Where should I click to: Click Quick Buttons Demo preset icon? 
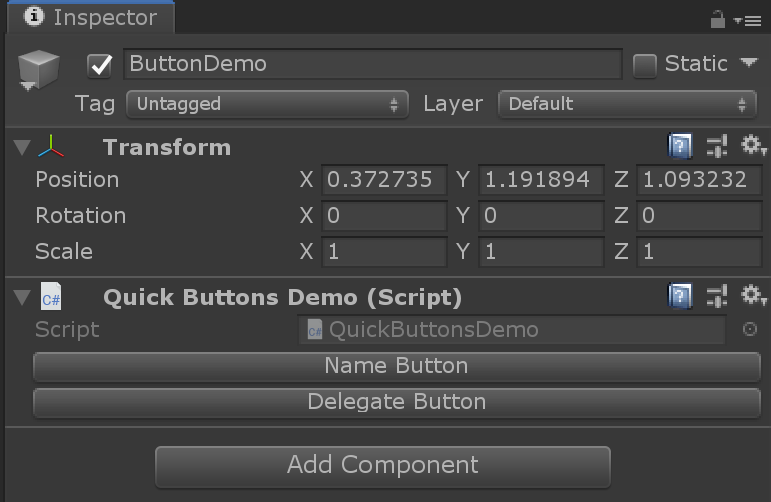point(716,297)
